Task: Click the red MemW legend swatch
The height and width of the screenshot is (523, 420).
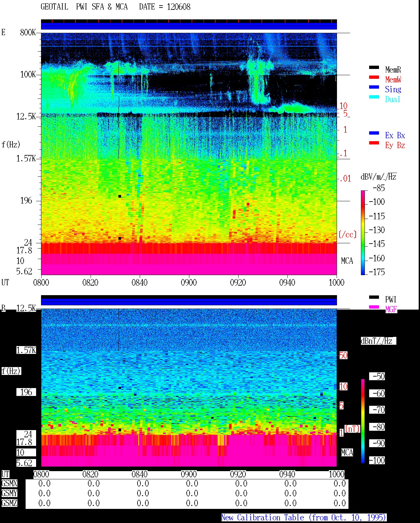Action: coord(374,77)
